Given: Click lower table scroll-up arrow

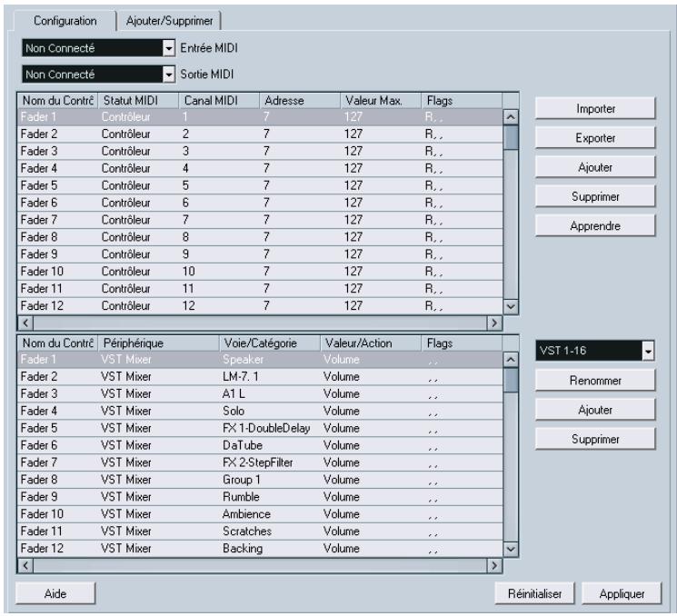Looking at the screenshot, I should coord(511,359).
